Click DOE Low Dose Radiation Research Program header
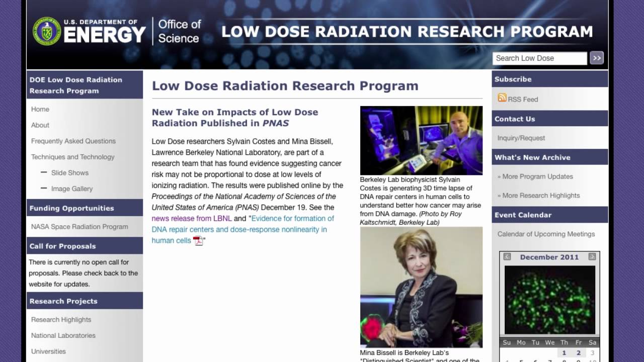Screen dimensions: 644x362 (85, 85)
